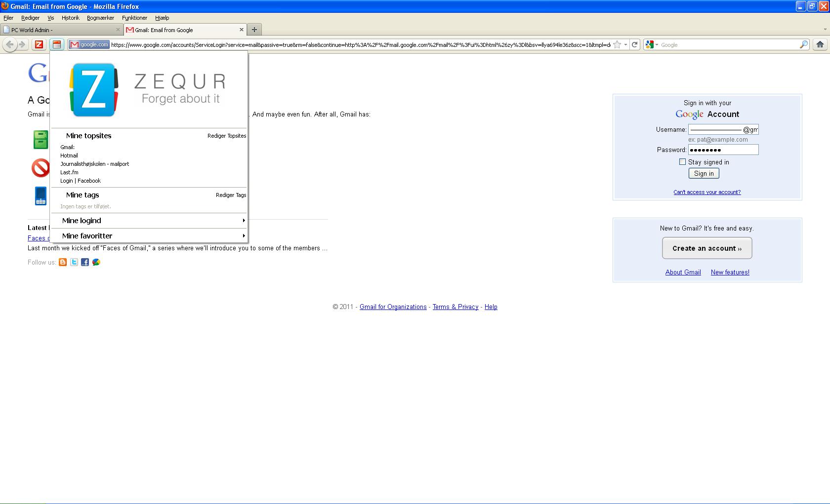The width and height of the screenshot is (830, 504).
Task: Click the Google search box
Action: click(x=729, y=44)
